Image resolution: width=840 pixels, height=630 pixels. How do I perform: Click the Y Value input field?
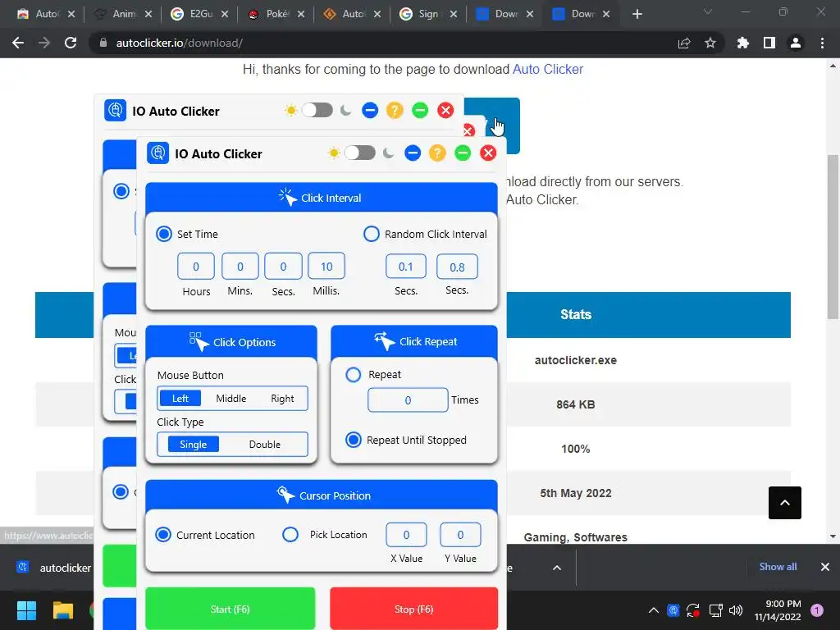460,535
